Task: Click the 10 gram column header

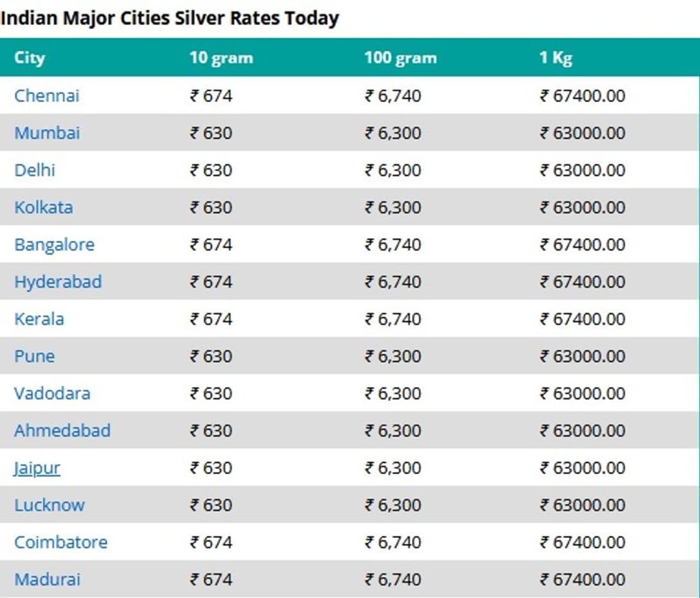Action: coord(221,57)
